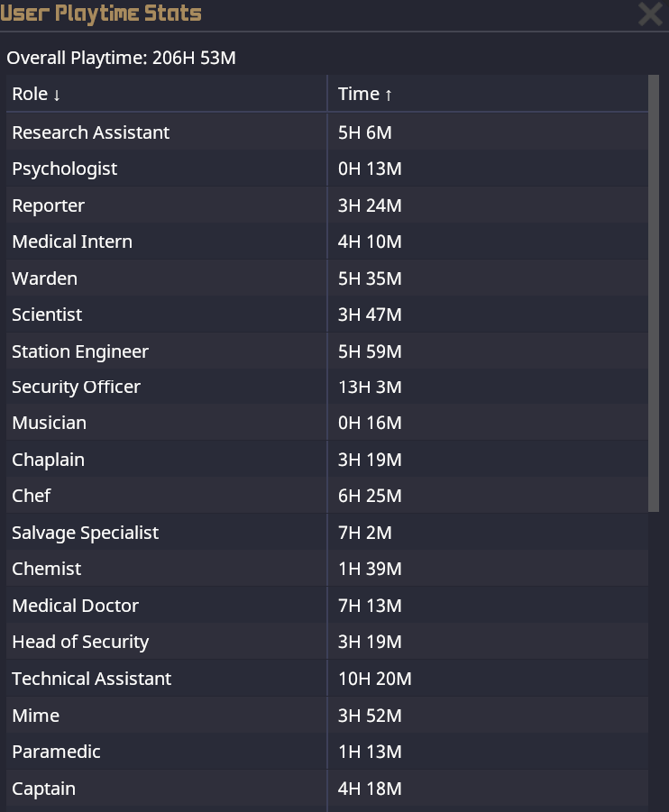Select the Psychologist role entry

coord(64,169)
